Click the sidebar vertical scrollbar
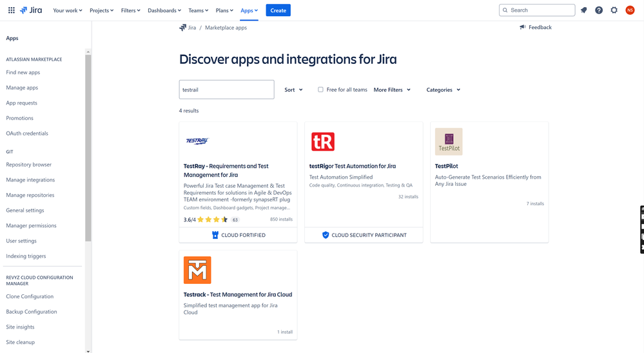This screenshot has width=644, height=353. (88, 148)
